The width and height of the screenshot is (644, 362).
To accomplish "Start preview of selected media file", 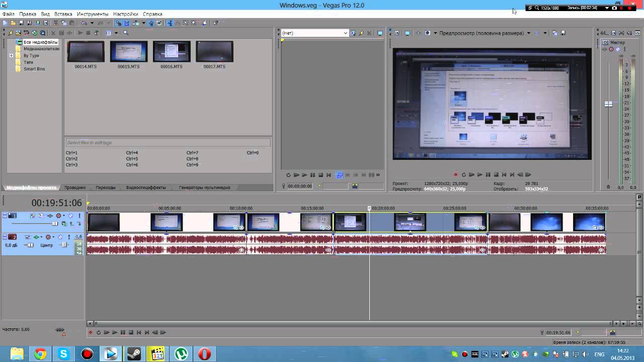I will (80, 33).
